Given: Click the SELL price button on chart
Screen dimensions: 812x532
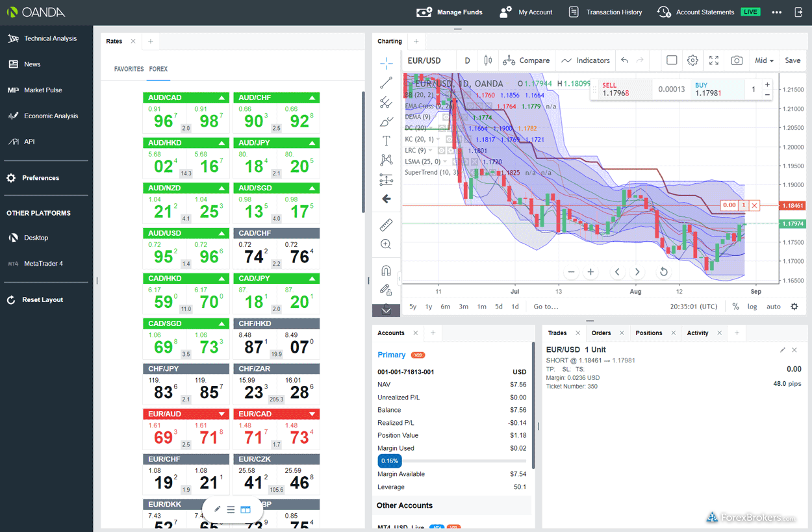Looking at the screenshot, I should tap(616, 90).
